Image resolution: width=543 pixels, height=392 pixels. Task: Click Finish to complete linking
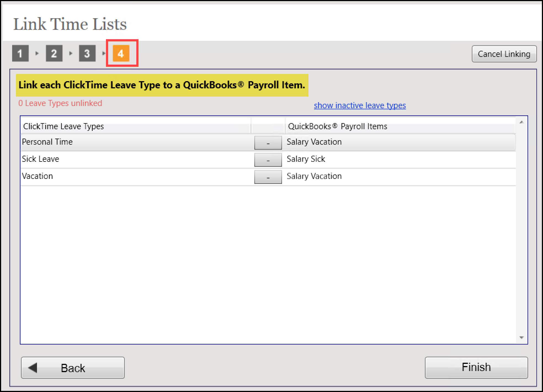coord(476,368)
